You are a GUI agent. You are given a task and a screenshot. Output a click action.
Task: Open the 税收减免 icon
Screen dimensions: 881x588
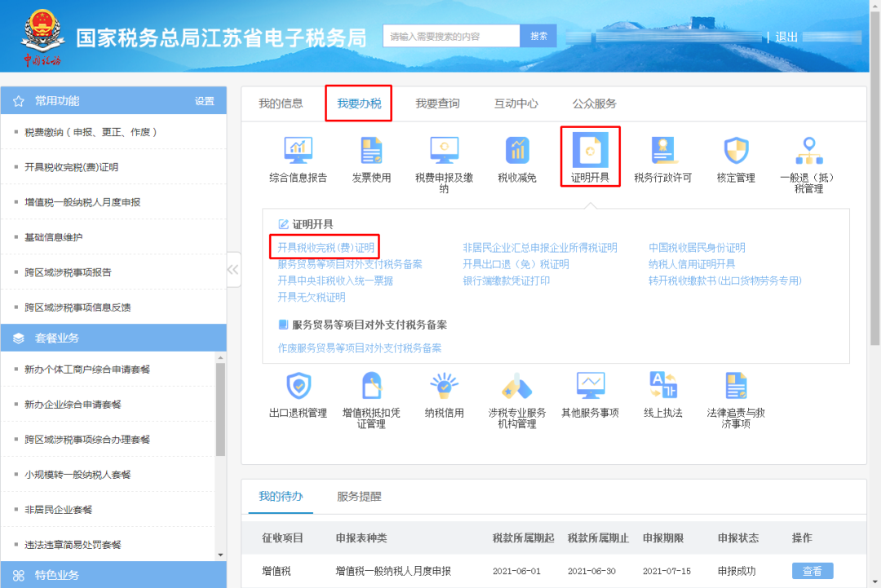pyautogui.click(x=517, y=151)
